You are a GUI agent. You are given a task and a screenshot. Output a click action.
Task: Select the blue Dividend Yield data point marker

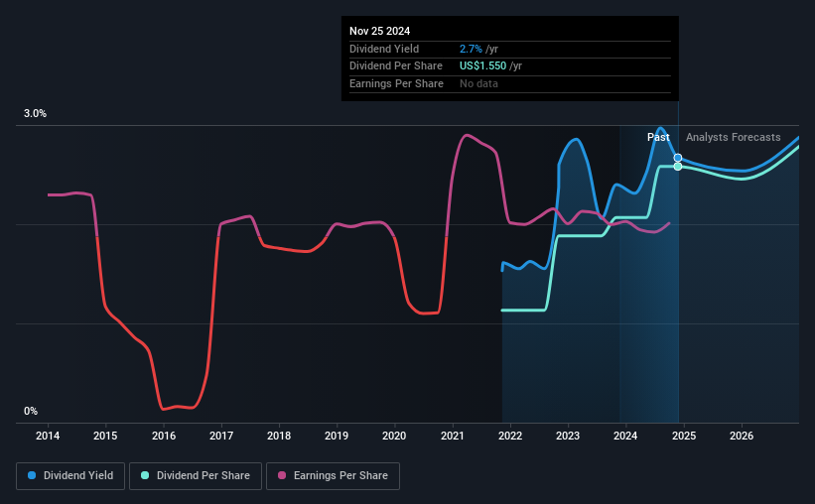pyautogui.click(x=678, y=158)
